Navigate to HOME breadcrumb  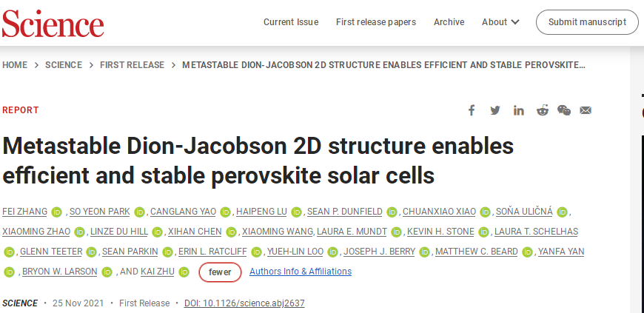15,65
